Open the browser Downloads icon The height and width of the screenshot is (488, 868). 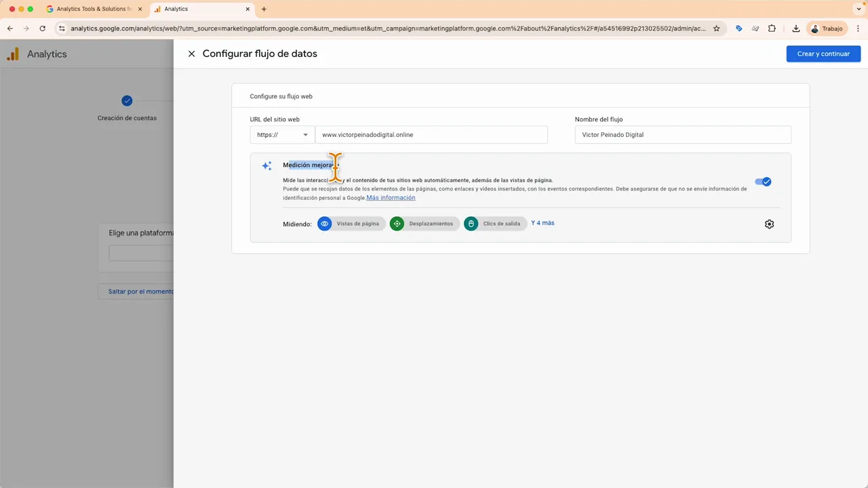click(796, 28)
